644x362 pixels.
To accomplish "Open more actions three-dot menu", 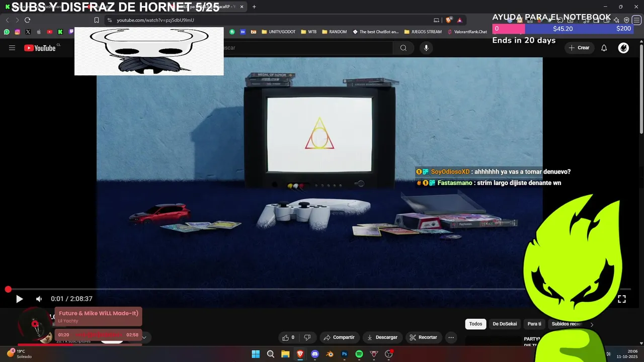I will tap(451, 337).
